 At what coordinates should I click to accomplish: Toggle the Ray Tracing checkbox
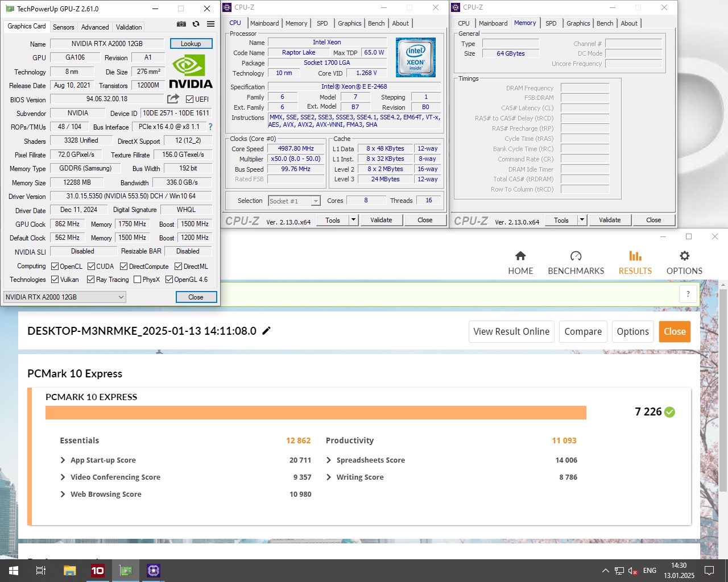[x=90, y=279]
